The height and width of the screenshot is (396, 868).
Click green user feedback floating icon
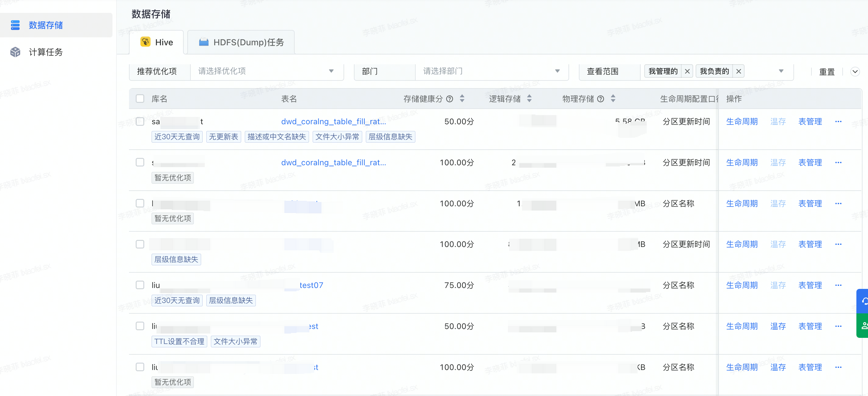[864, 326]
